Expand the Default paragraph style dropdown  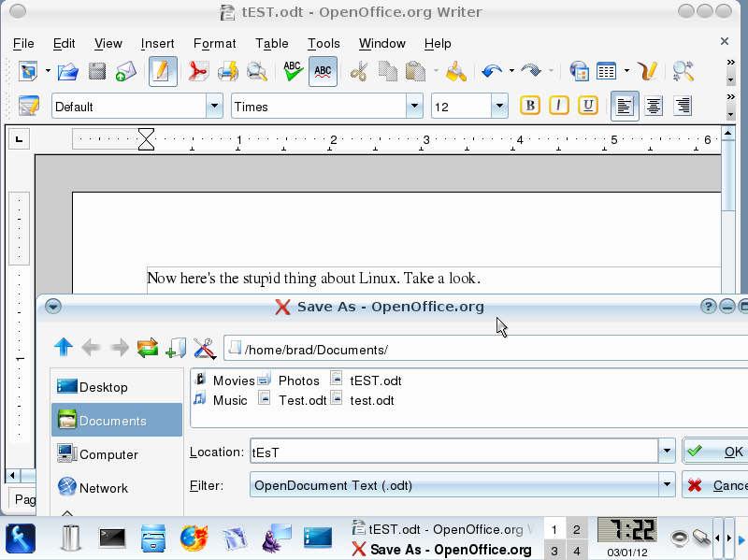coord(215,106)
